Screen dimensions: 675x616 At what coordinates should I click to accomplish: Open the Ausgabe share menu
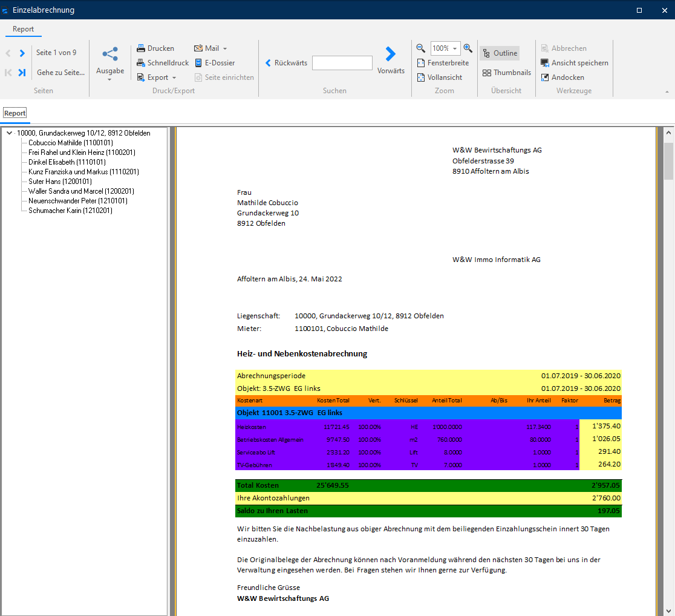coord(110,63)
